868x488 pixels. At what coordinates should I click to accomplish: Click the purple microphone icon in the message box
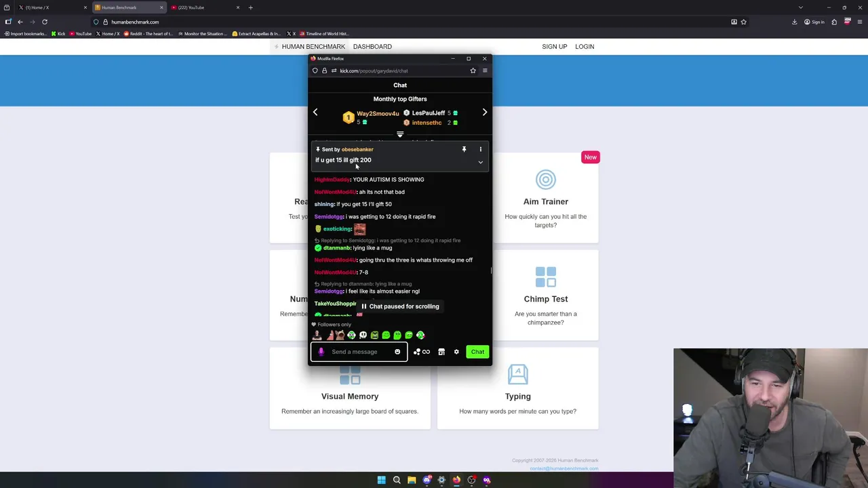(321, 352)
